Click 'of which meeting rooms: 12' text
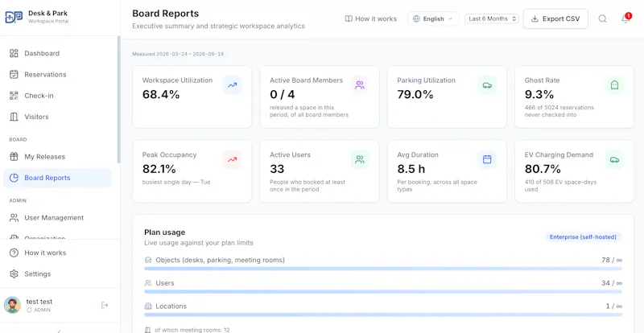This screenshot has height=333, width=644. pos(192,330)
